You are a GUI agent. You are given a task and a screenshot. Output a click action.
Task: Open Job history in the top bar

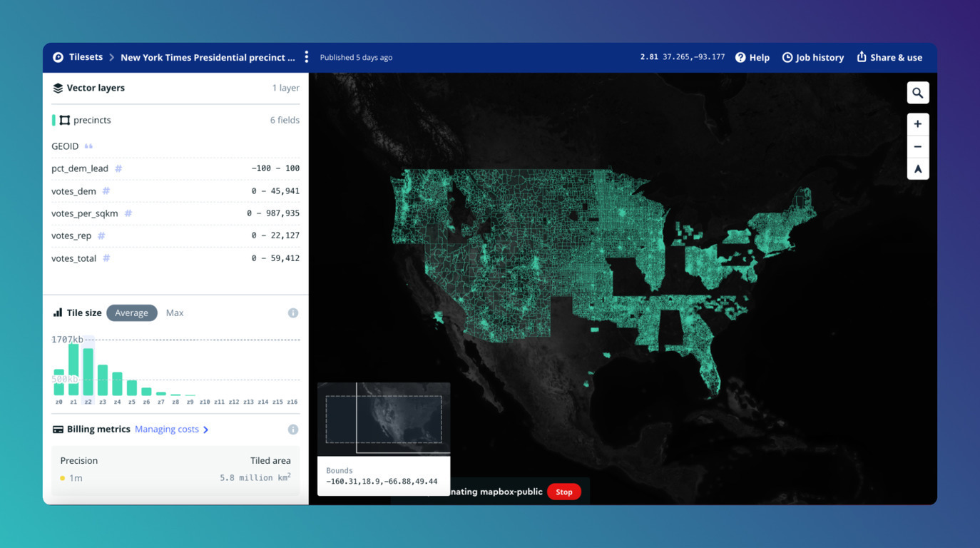pyautogui.click(x=813, y=57)
